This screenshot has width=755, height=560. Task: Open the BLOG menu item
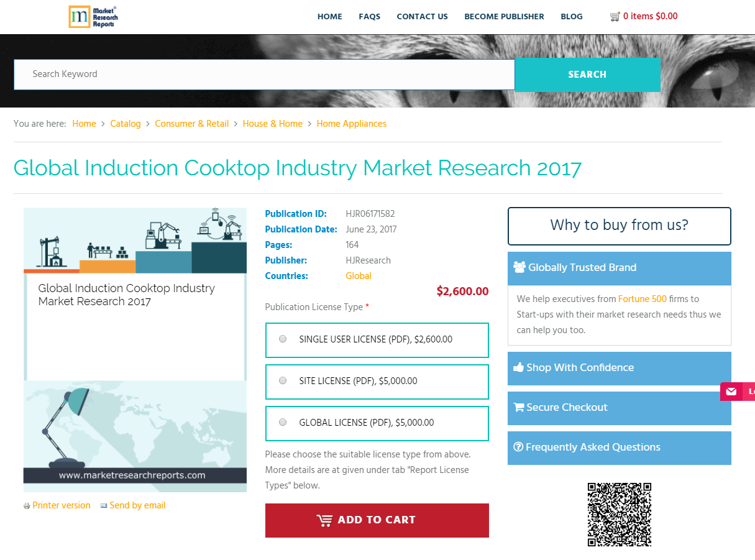pyautogui.click(x=572, y=17)
